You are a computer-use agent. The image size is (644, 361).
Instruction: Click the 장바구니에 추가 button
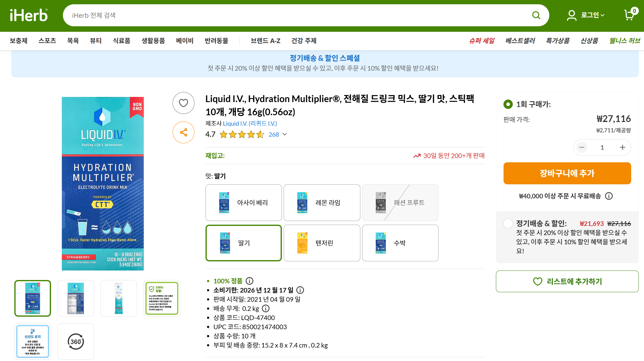pos(567,173)
